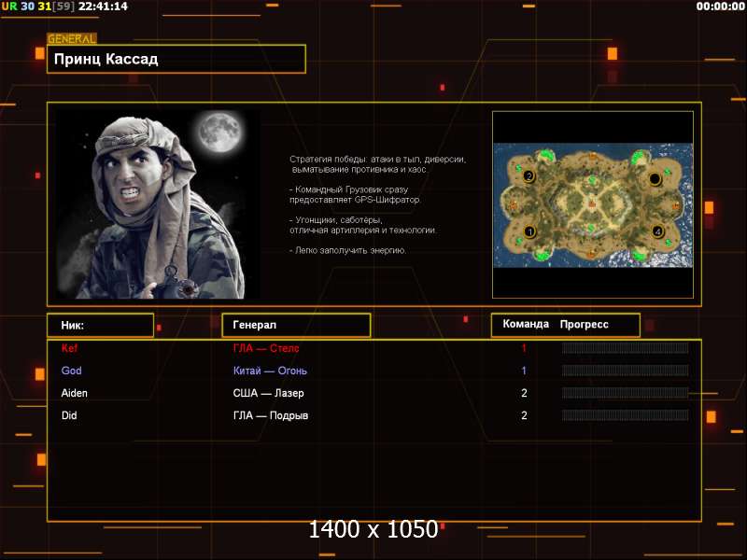This screenshot has height=560, width=747.
Task: Click "США — Лазер" general entry
Action: 268,393
